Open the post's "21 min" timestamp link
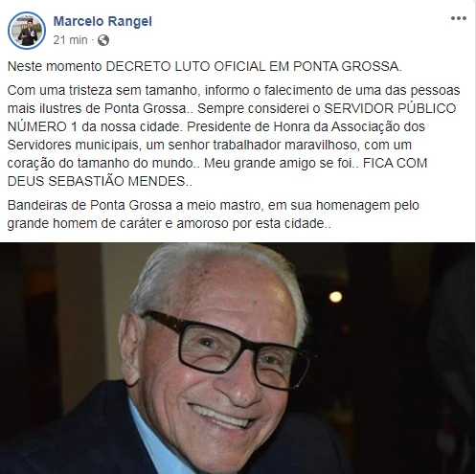 70,40
